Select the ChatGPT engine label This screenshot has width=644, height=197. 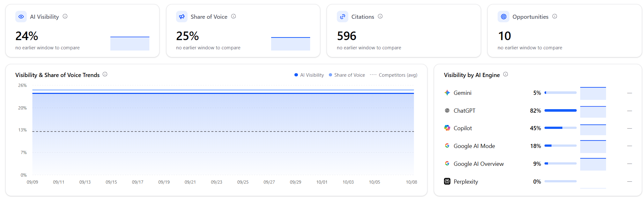coord(464,110)
